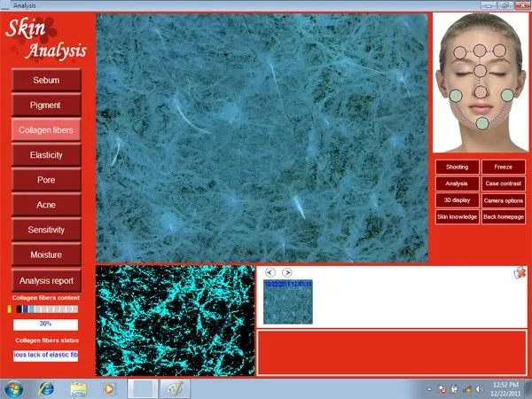The height and width of the screenshot is (399, 532).
Task: Open the Analysis report
Action: coord(46,280)
